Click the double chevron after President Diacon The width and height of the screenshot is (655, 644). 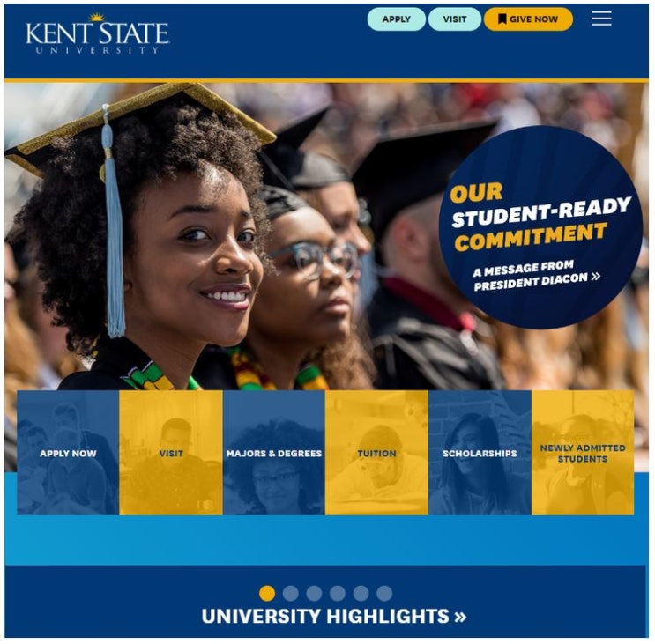click(596, 276)
